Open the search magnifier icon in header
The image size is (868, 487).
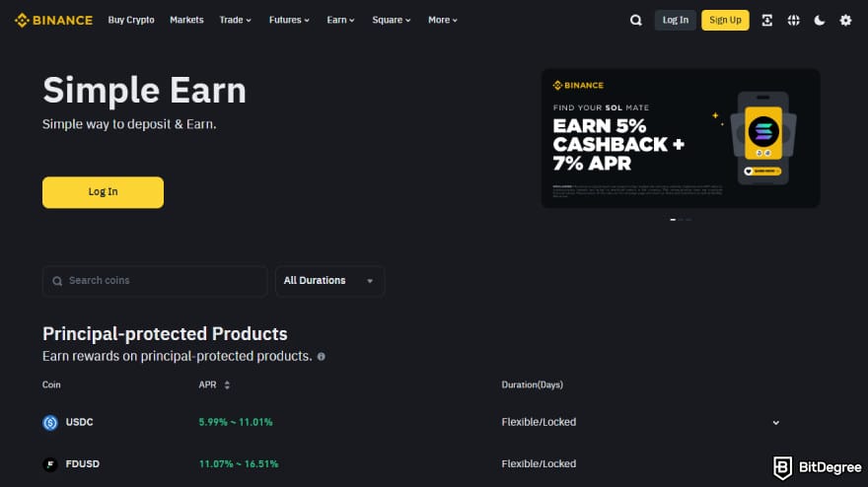pos(635,21)
